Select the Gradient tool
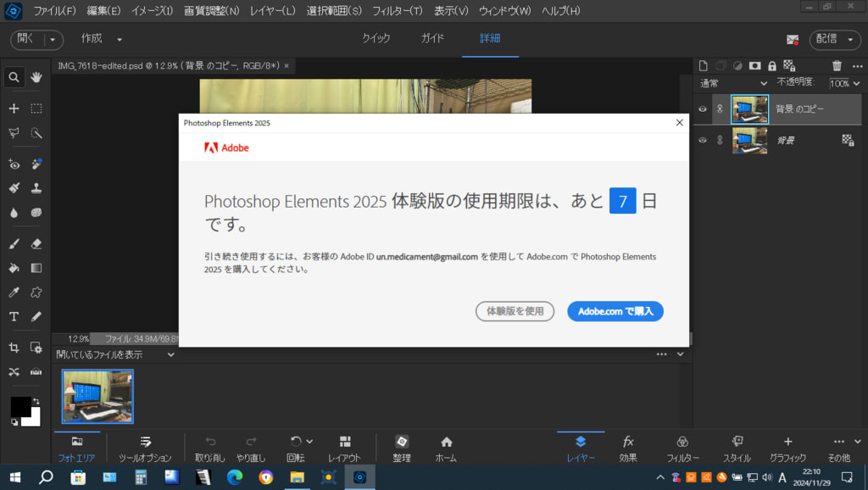868x490 pixels. [x=36, y=268]
